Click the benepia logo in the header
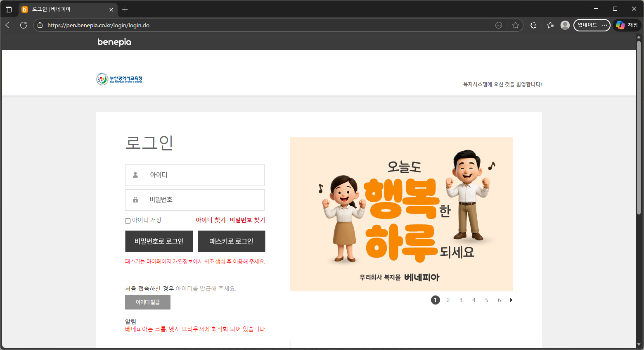The height and width of the screenshot is (350, 644). [x=114, y=42]
